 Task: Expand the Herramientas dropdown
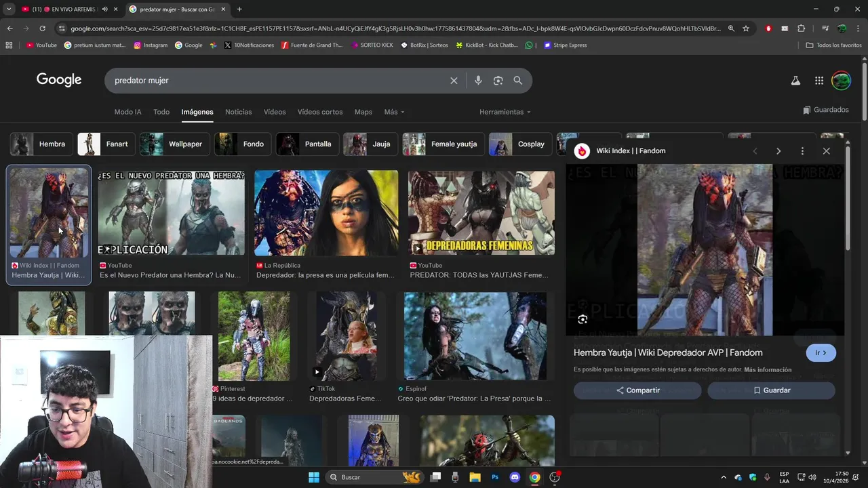[505, 112]
